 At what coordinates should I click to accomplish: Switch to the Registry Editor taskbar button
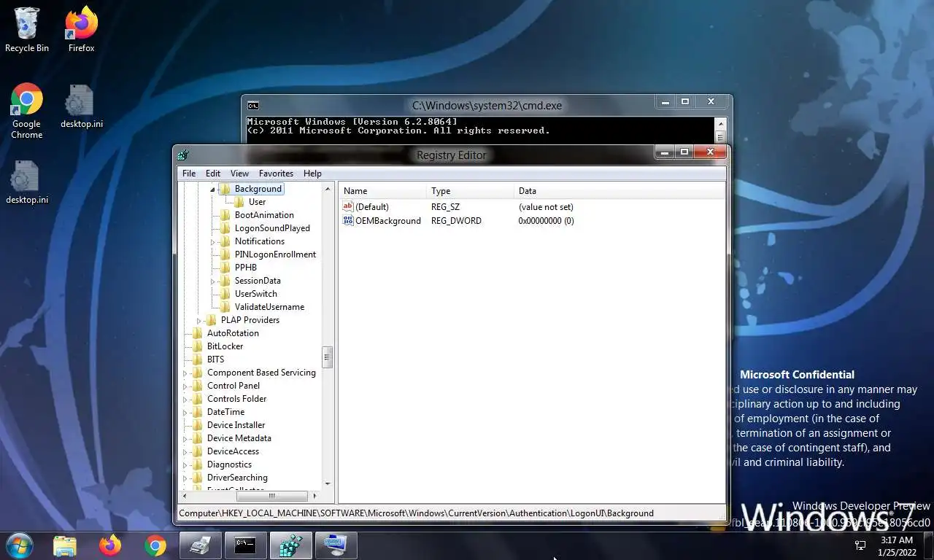coord(290,545)
